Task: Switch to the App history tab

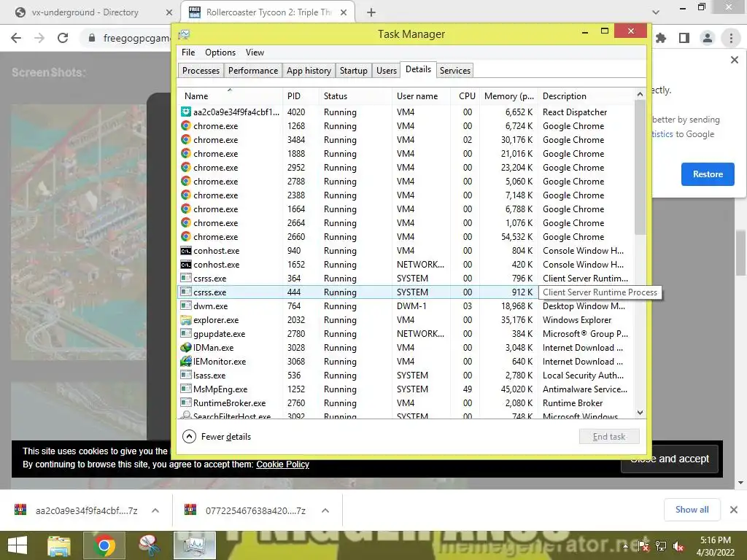Action: pyautogui.click(x=309, y=71)
